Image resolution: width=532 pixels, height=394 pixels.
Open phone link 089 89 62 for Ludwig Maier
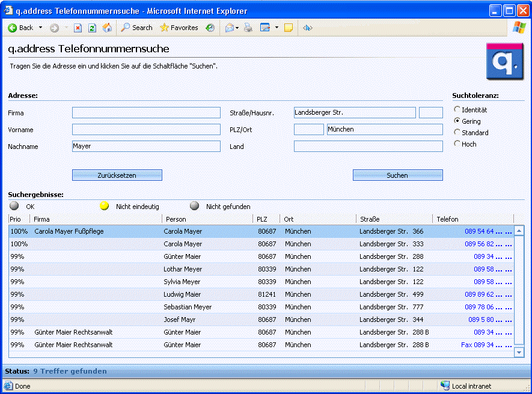coord(488,294)
